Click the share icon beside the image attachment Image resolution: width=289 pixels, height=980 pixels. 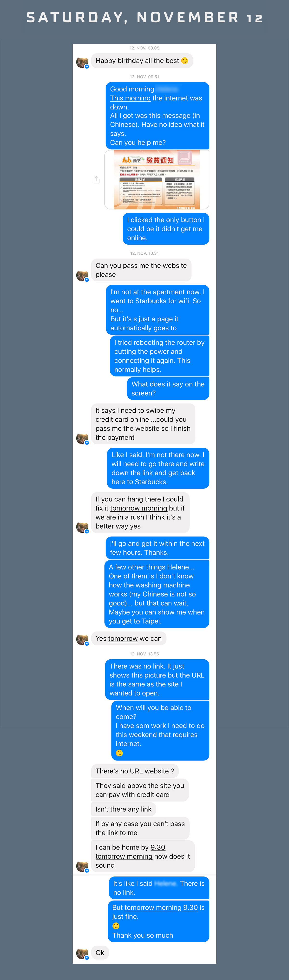tap(97, 180)
